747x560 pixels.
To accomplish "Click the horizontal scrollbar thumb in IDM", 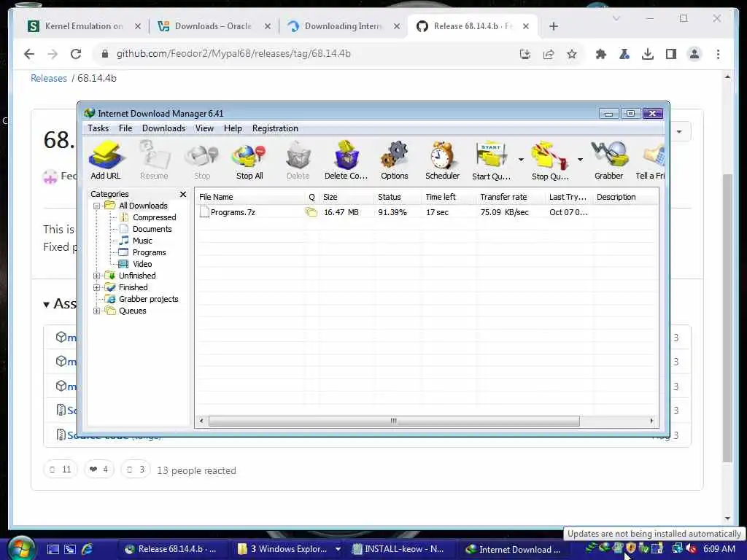I will click(394, 421).
